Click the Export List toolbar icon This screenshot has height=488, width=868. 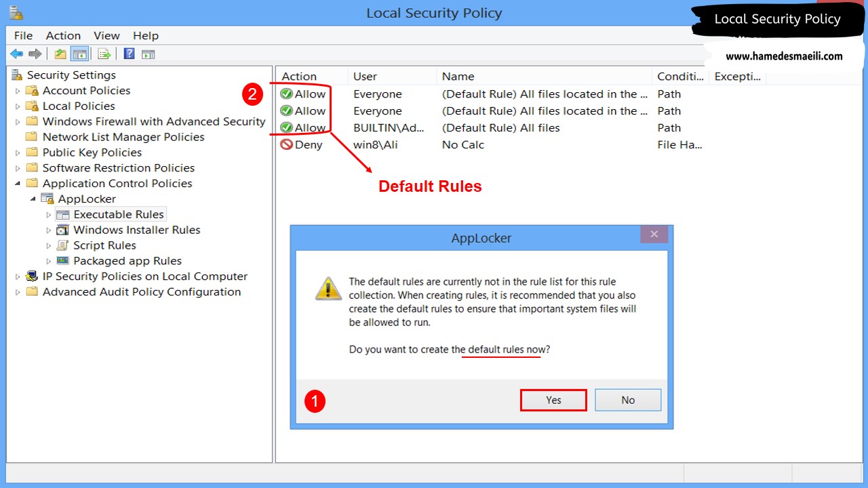click(104, 54)
